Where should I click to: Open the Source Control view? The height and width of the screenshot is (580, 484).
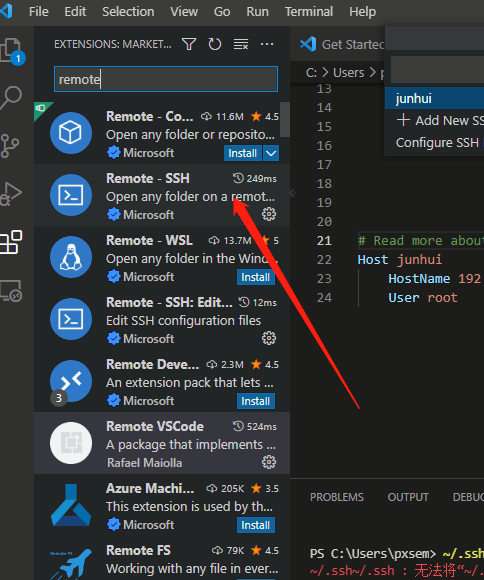coord(10,146)
